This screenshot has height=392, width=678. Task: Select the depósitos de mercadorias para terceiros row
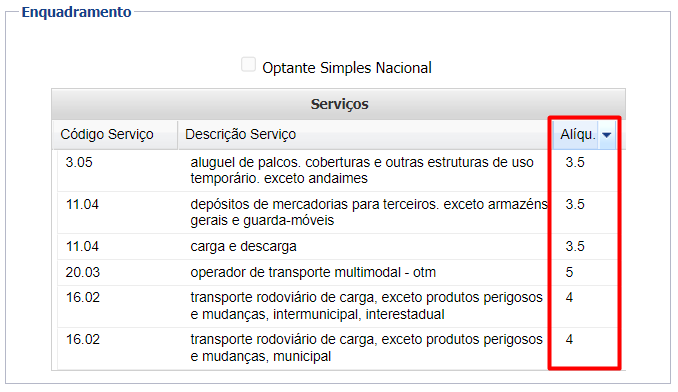(337, 213)
